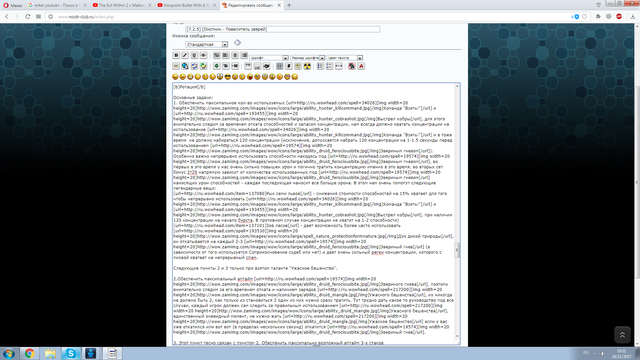Switch to the Nonpoint-Bullet With A Name tab
640x360 pixels.
(187, 5)
